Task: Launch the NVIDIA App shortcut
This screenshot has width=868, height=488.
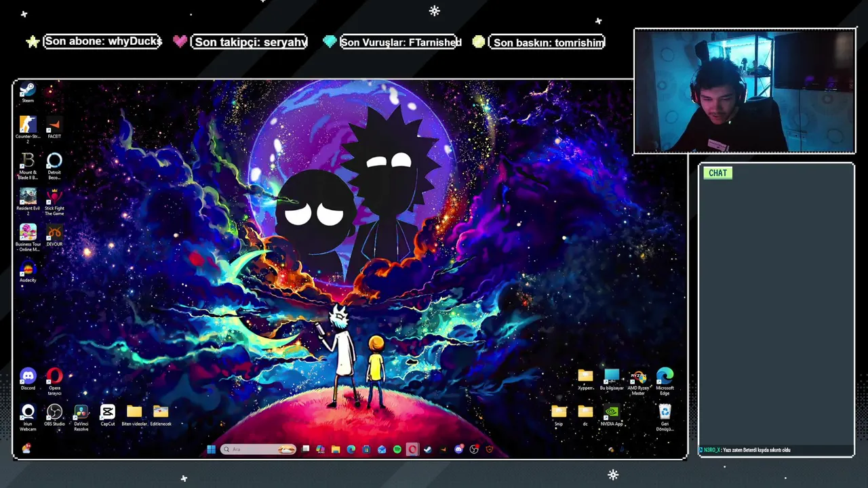Action: [612, 415]
